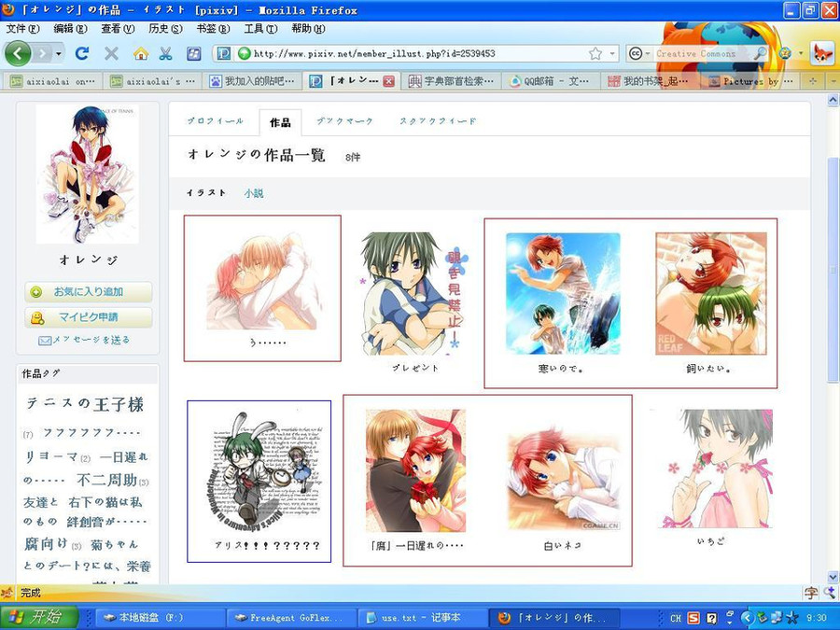
Task: Open the list-all-tabs dropdown
Action: [833, 81]
